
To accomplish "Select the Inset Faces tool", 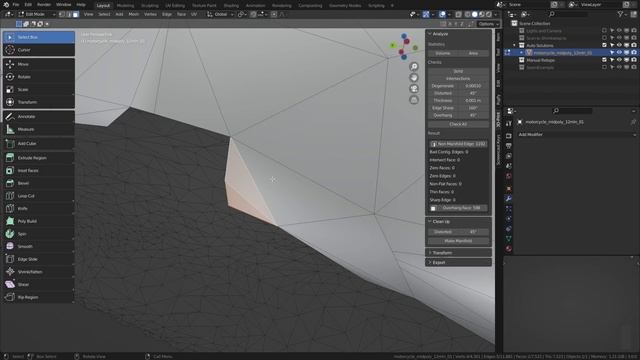I will coord(39,170).
